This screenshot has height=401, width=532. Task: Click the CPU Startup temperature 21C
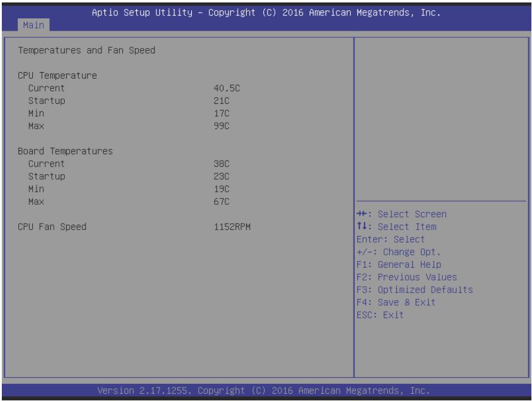(x=222, y=101)
